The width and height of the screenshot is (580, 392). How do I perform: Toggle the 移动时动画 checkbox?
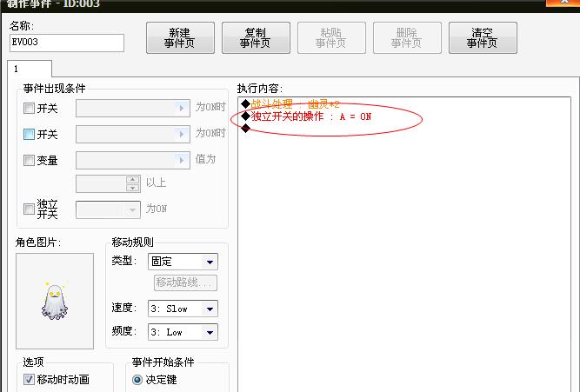(29, 379)
